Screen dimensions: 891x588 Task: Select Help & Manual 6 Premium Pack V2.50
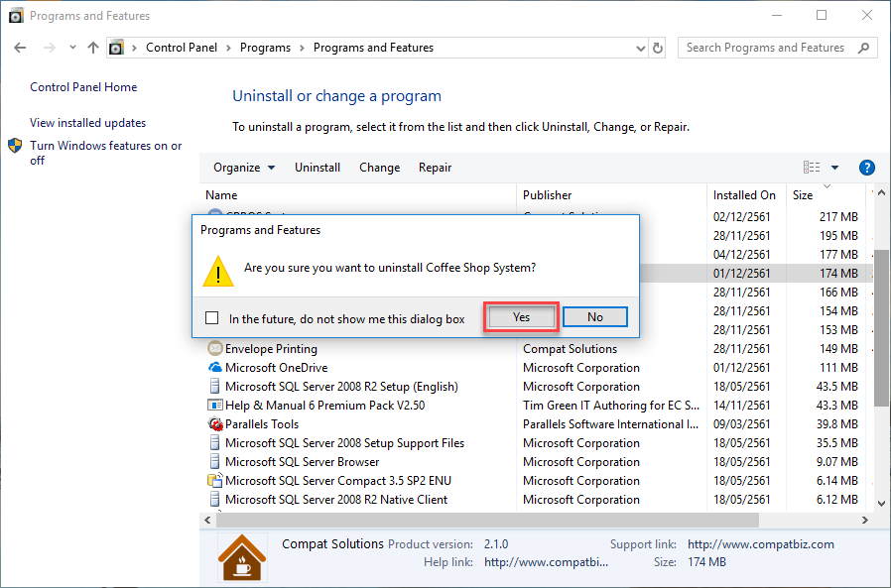pyautogui.click(x=537, y=406)
